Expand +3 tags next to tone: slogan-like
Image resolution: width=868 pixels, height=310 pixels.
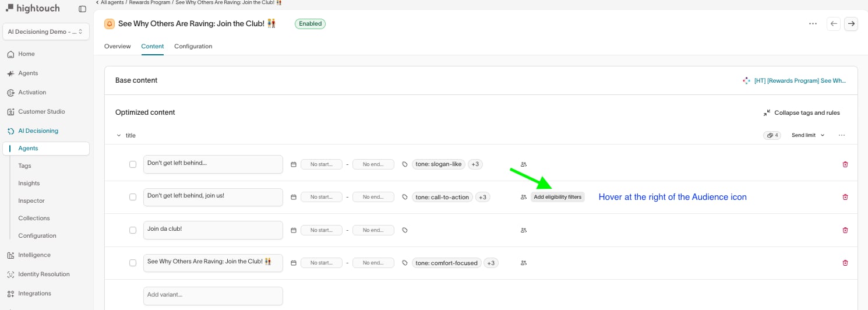pyautogui.click(x=475, y=164)
